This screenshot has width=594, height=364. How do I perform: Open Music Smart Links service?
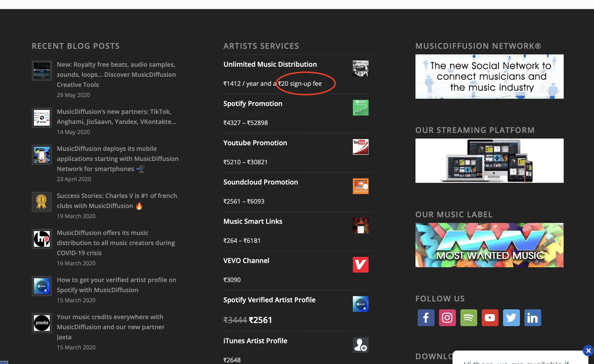coord(253,221)
